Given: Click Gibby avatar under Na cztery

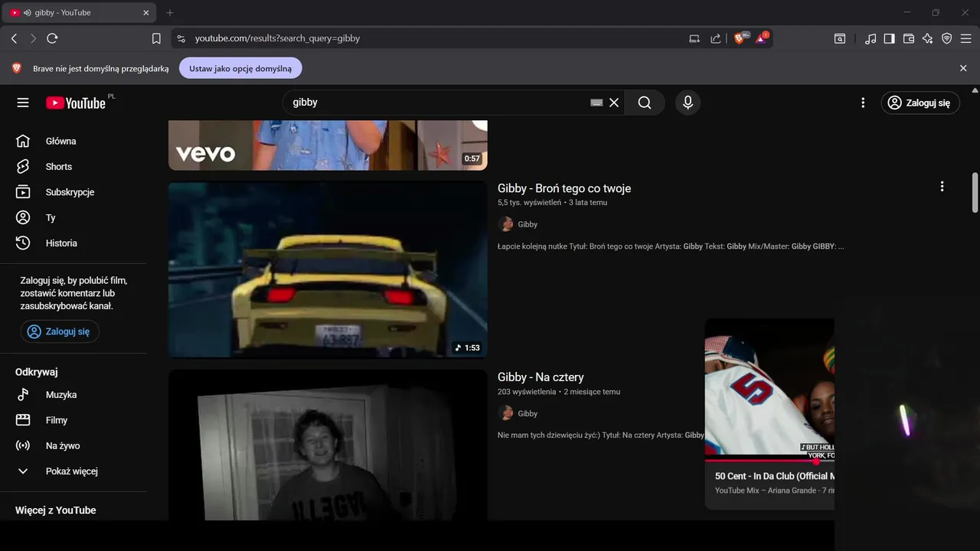Looking at the screenshot, I should pyautogui.click(x=505, y=412).
